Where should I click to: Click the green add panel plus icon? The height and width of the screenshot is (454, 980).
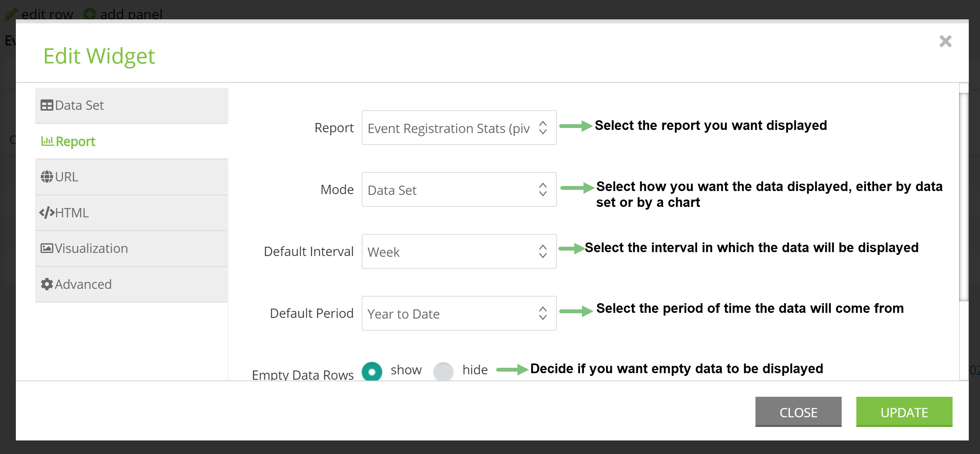tap(90, 14)
